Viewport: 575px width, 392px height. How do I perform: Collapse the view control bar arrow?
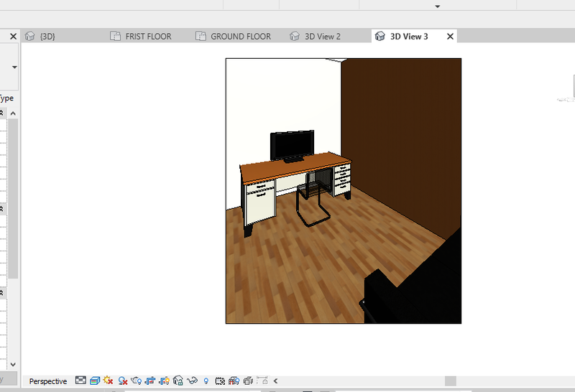coord(275,381)
